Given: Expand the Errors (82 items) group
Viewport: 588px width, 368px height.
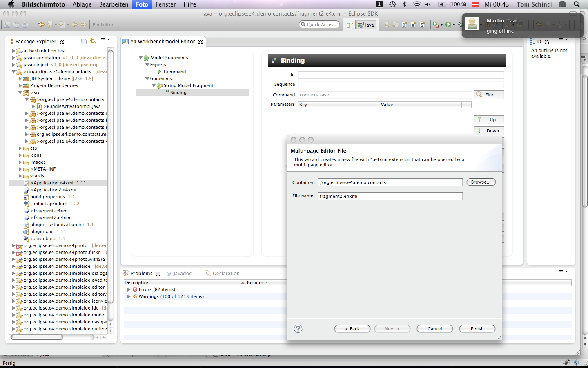Looking at the screenshot, I should (x=129, y=289).
